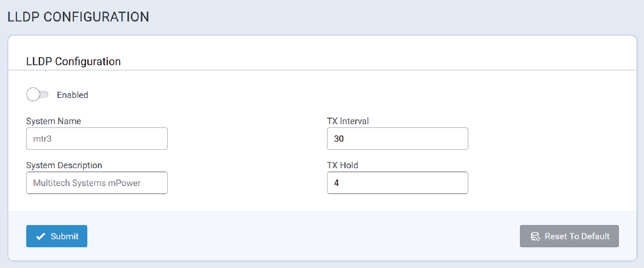644x268 pixels.
Task: Click into the TX Interval field
Action: coord(397,139)
